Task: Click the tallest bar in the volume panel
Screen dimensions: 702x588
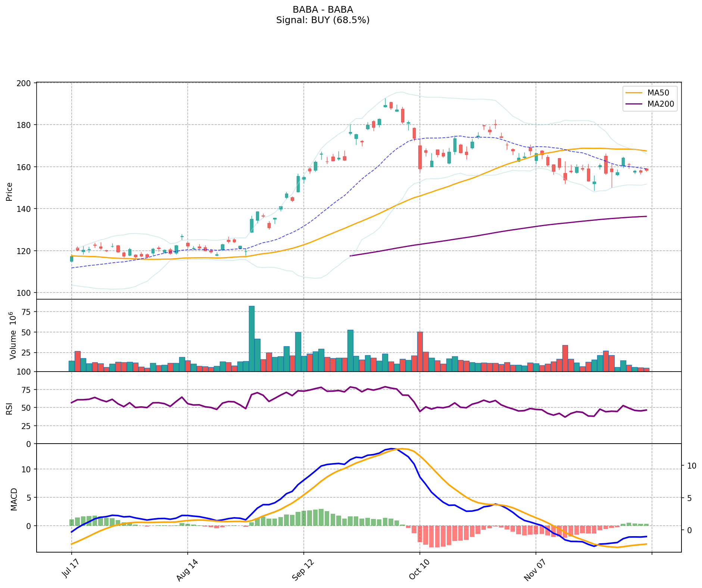Action: click(x=252, y=338)
